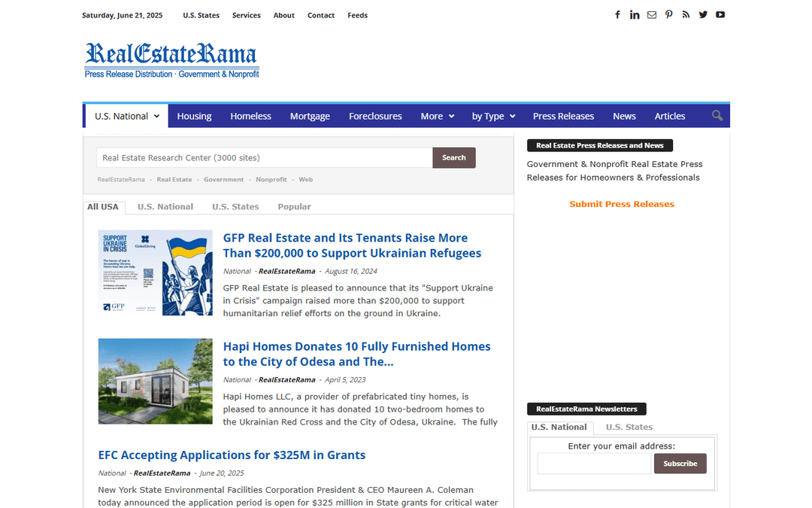Open Articles in the navbar
This screenshot has width=812, height=508.
point(670,116)
